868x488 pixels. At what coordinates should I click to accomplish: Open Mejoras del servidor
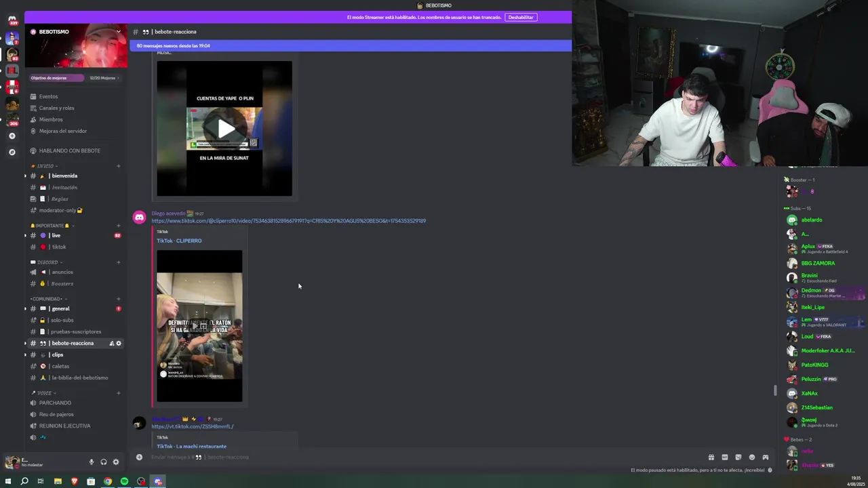point(63,131)
